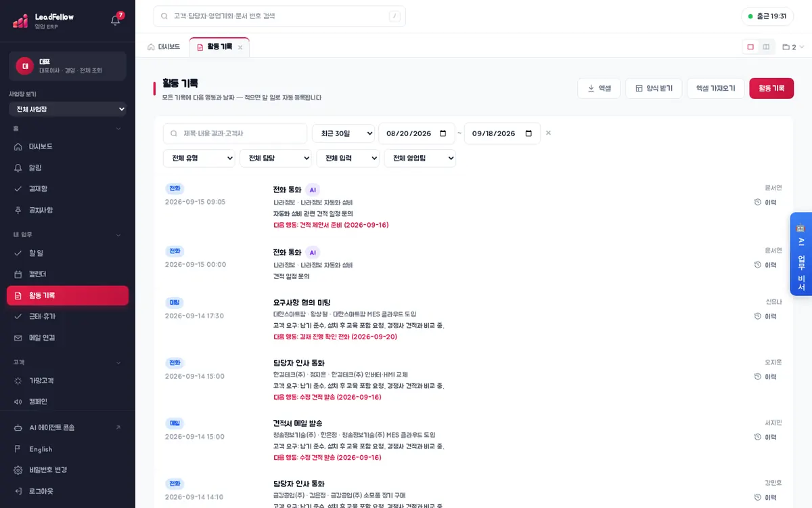This screenshot has width=812, height=508.
Task: View 이력 for 한결테크 담당자 인사 통화
Action: [x=765, y=377]
